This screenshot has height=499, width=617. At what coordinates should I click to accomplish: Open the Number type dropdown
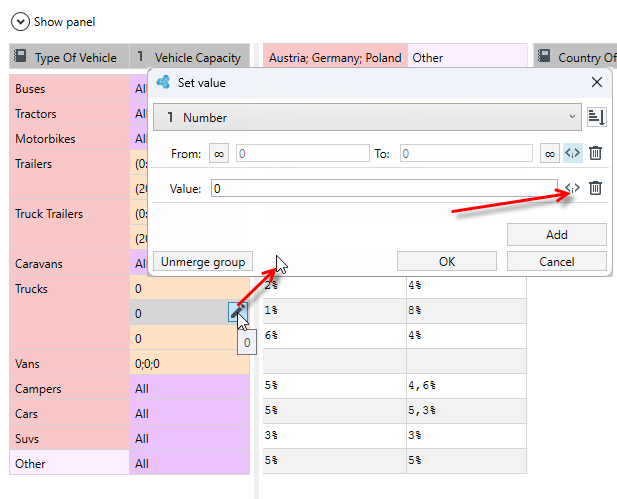(x=367, y=117)
